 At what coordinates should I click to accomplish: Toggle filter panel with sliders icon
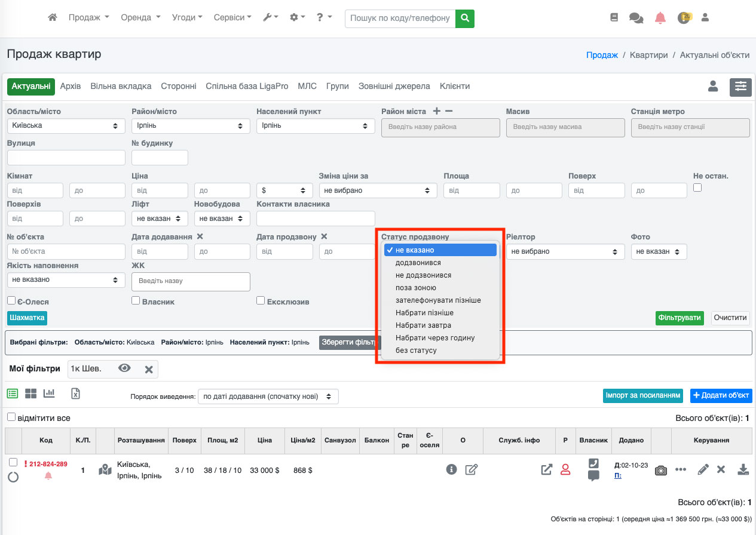click(740, 87)
